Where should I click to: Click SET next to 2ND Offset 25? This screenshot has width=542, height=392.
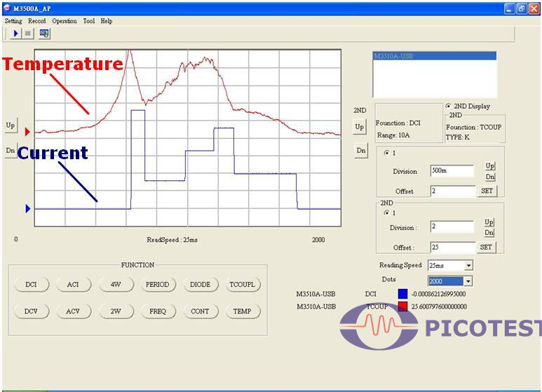486,247
